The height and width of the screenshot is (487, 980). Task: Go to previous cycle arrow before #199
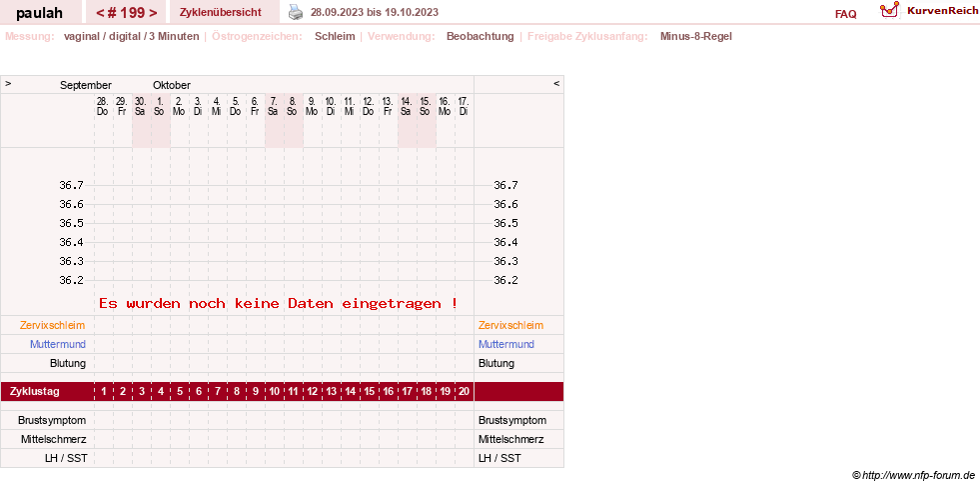pyautogui.click(x=100, y=13)
